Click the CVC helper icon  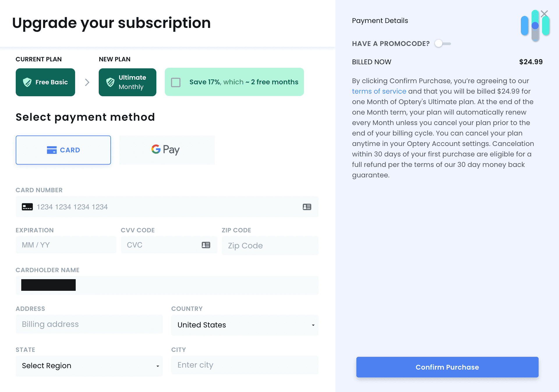pyautogui.click(x=206, y=245)
